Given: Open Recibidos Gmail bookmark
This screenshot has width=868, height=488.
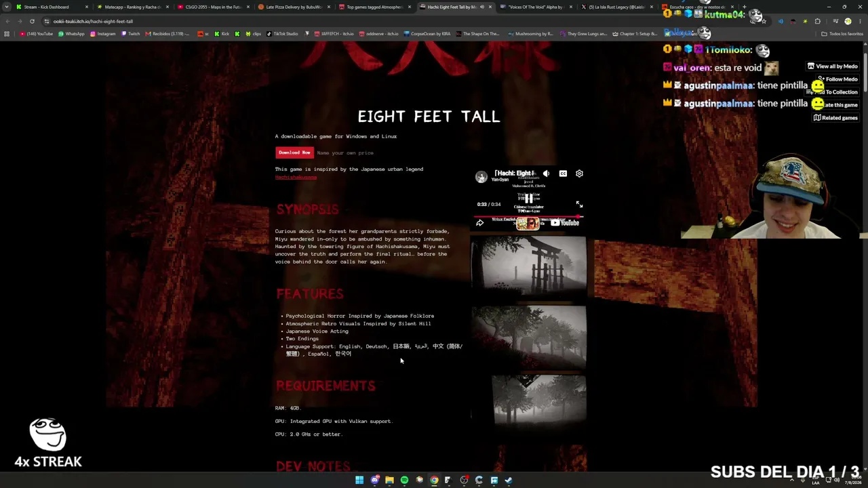Looking at the screenshot, I should coord(167,34).
